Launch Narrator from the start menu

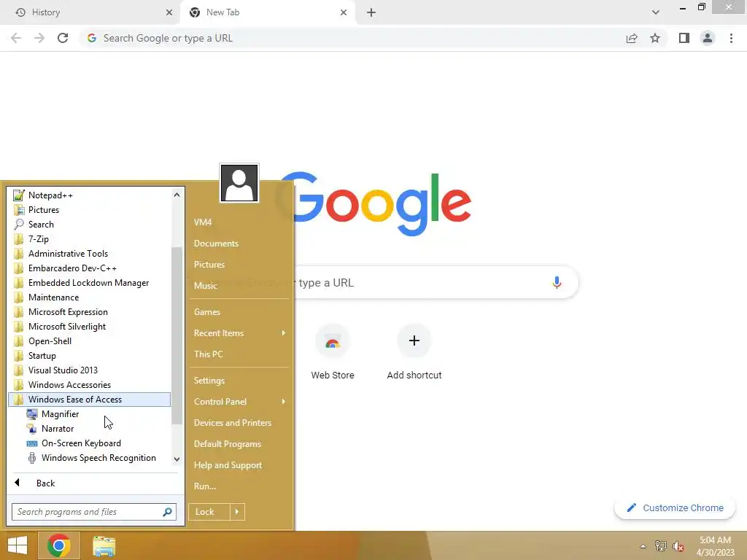click(57, 429)
